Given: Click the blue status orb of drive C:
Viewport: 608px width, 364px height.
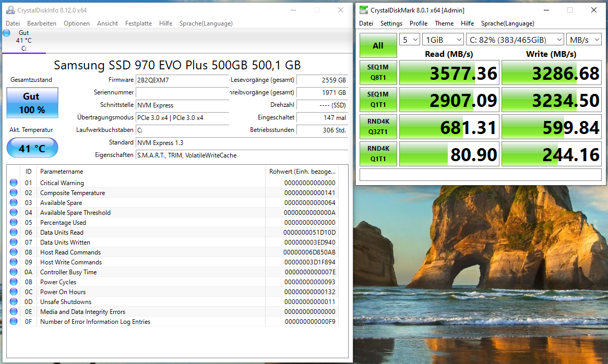Looking at the screenshot, I should point(6,33).
